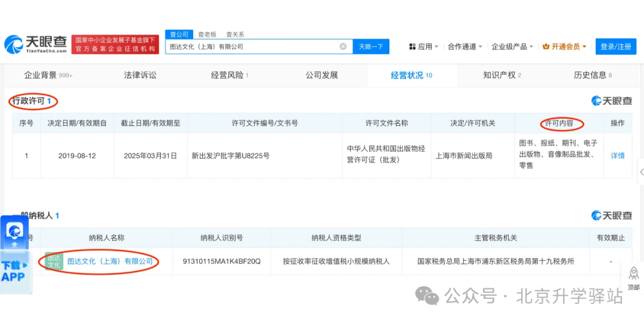Click the 许可内容 column header
This screenshot has height=322, width=644.
[x=559, y=123]
